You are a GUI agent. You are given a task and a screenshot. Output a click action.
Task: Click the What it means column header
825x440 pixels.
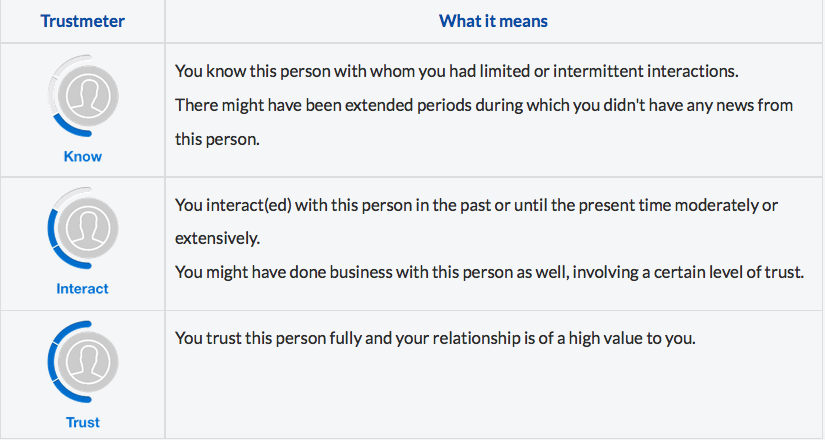(494, 21)
